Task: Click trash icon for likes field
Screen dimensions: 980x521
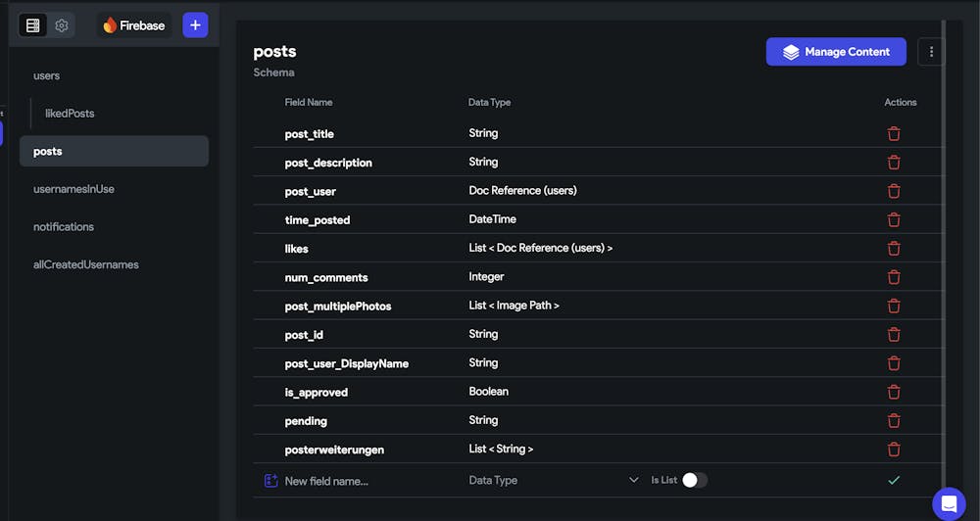Action: tap(894, 249)
